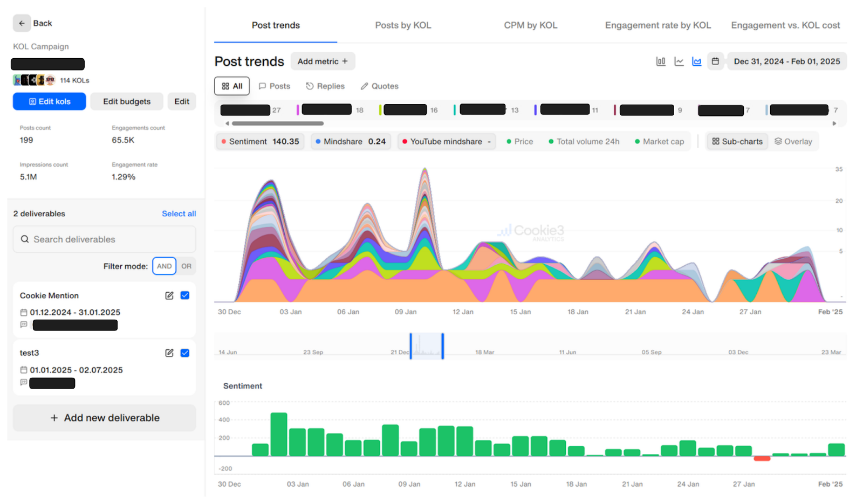
Task: Focus the Search deliverables field
Action: 105,239
